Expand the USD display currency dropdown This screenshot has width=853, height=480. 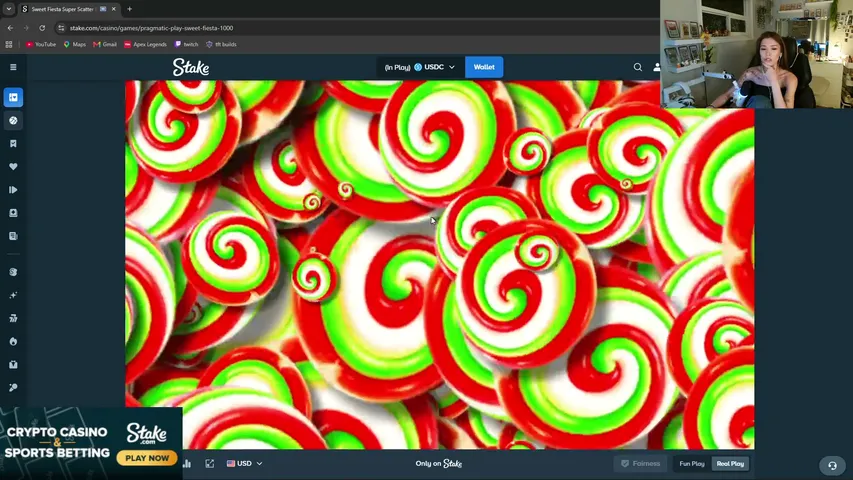pyautogui.click(x=244, y=464)
